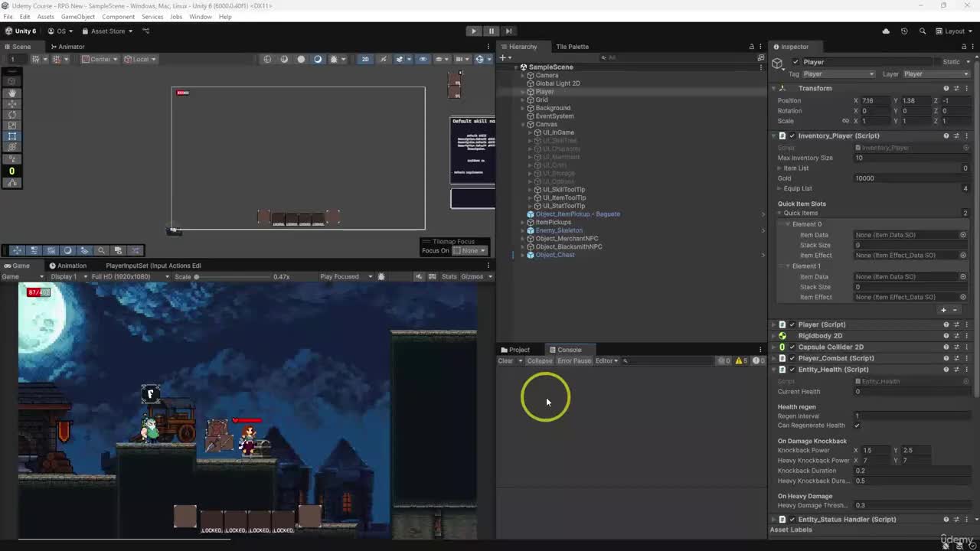The height and width of the screenshot is (551, 980).
Task: Select Object_MerchantNPC in Hierarchy
Action: (x=567, y=239)
